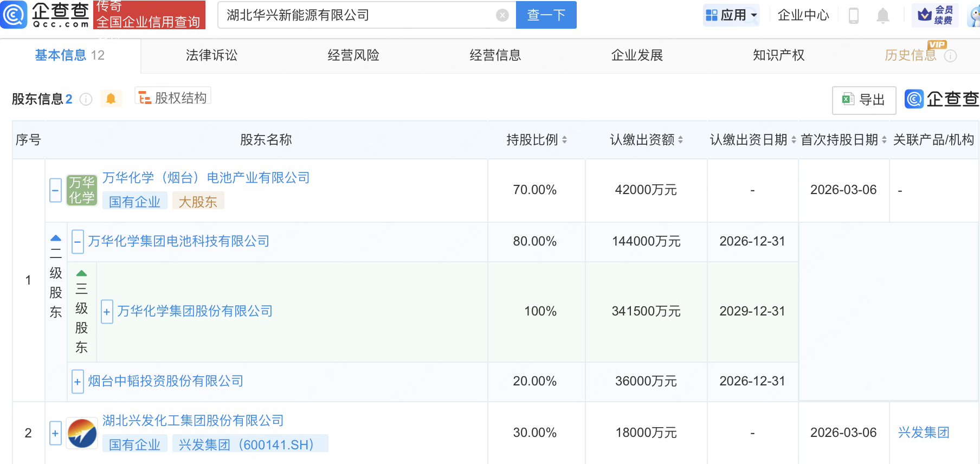Export shareholder table with 导出 button
980x464 pixels.
[863, 100]
